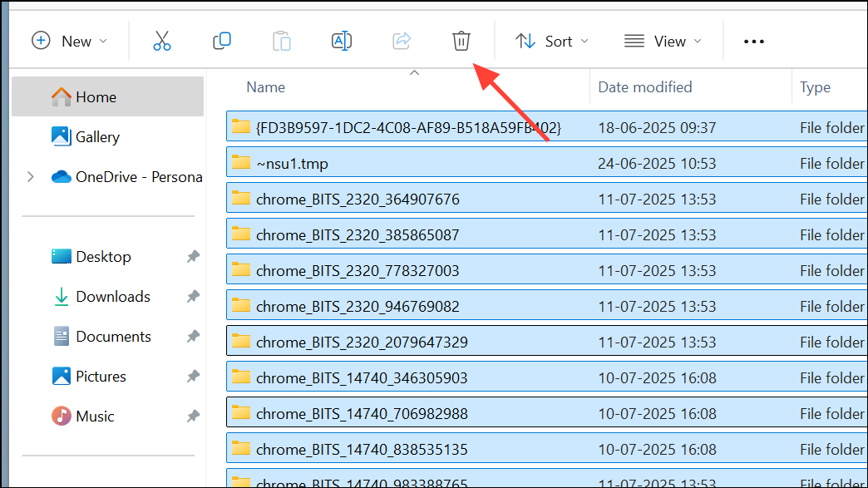Image resolution: width=868 pixels, height=488 pixels.
Task: Click the Paste icon
Action: pos(282,40)
